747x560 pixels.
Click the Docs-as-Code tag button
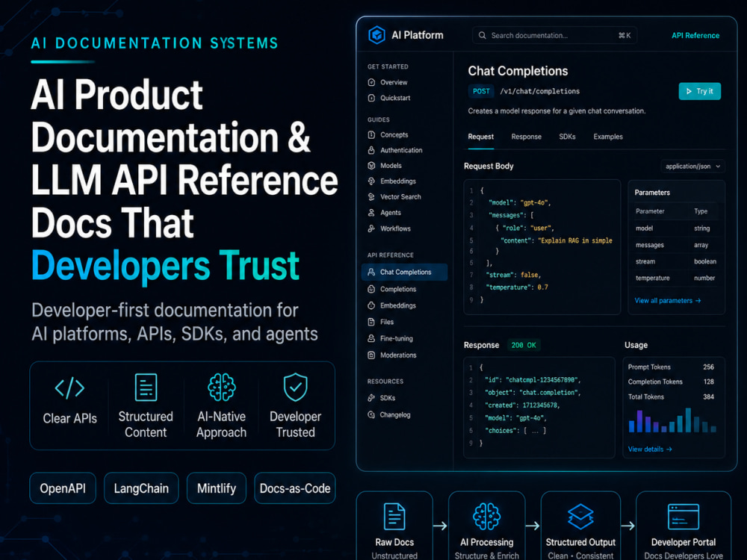click(295, 488)
